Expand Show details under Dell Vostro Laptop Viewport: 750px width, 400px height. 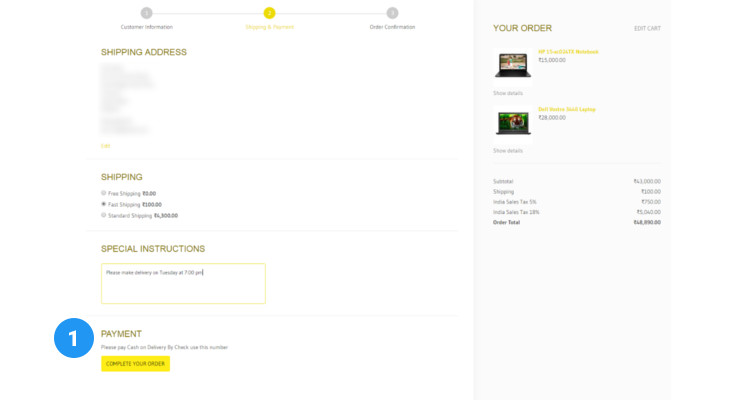click(507, 151)
